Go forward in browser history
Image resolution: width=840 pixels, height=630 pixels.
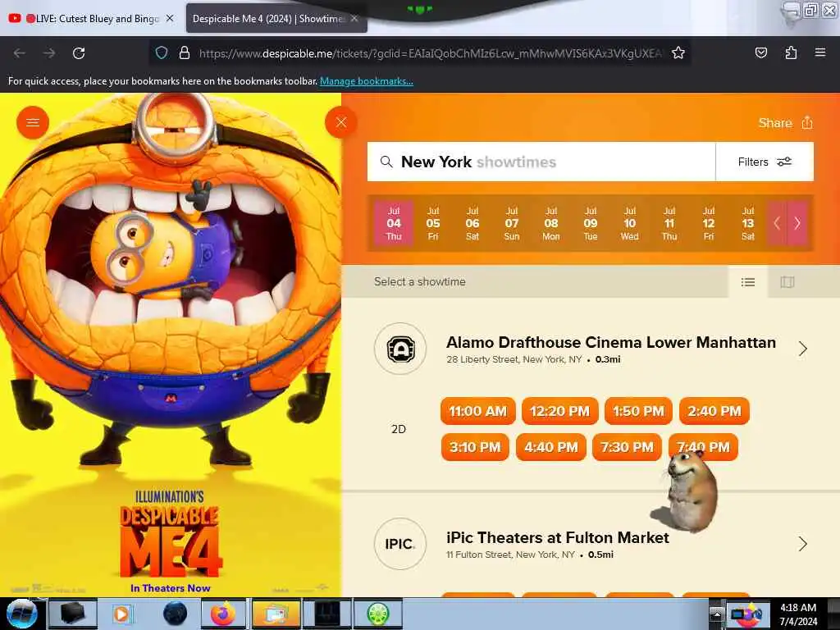click(49, 53)
